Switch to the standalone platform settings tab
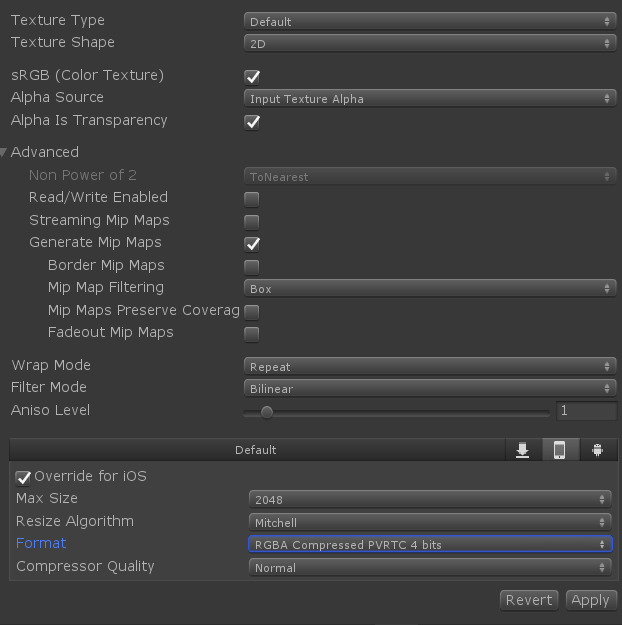This screenshot has height=625, width=622. 522,450
